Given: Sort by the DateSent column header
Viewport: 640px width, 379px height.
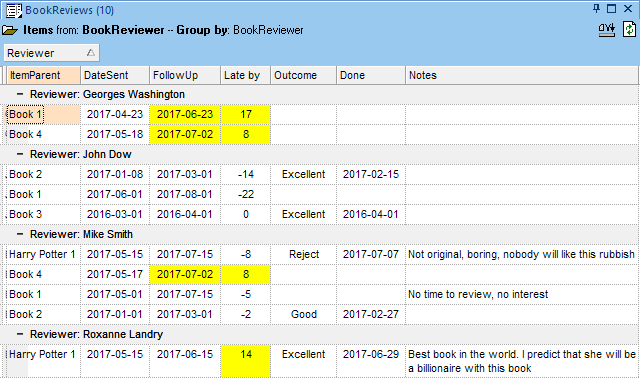Looking at the screenshot, I should [115, 75].
